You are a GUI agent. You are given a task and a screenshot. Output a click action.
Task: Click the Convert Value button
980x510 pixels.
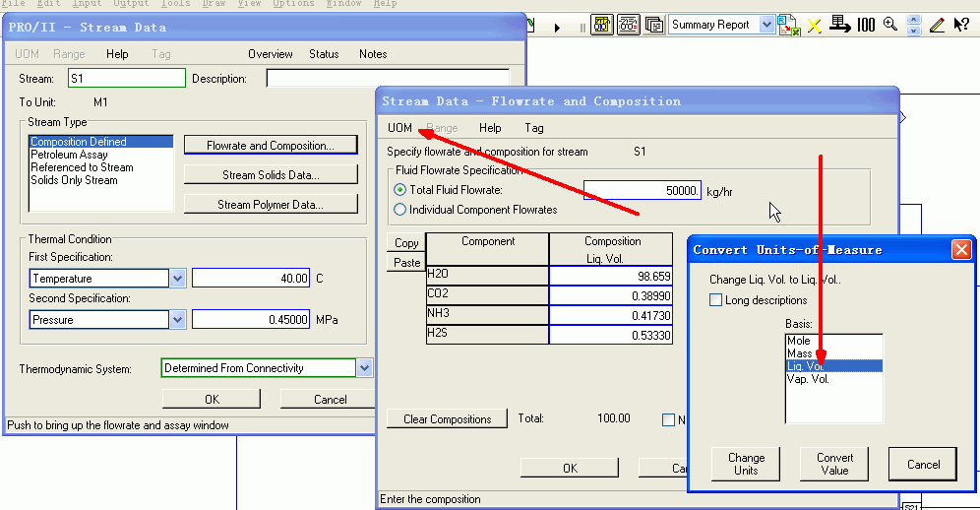pos(834,464)
